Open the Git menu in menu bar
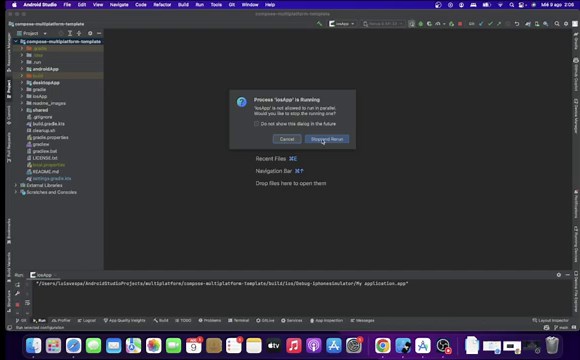The image size is (580, 360). pyautogui.click(x=232, y=5)
